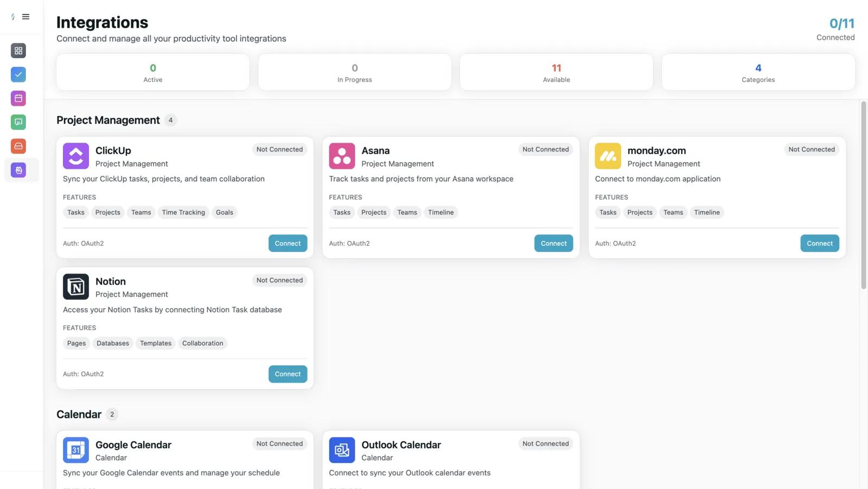Click the Outlook Calendar logo icon
This screenshot has height=489, width=868.
pos(342,450)
